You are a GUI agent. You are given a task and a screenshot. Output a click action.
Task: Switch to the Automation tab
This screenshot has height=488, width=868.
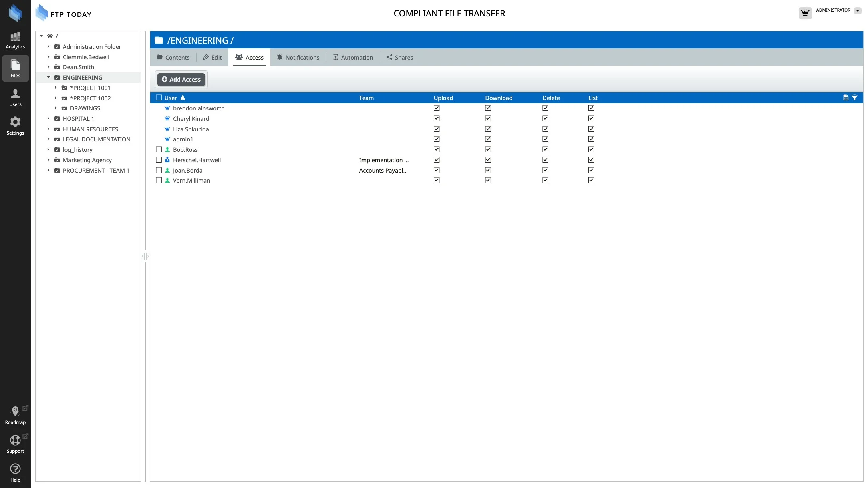coord(353,58)
